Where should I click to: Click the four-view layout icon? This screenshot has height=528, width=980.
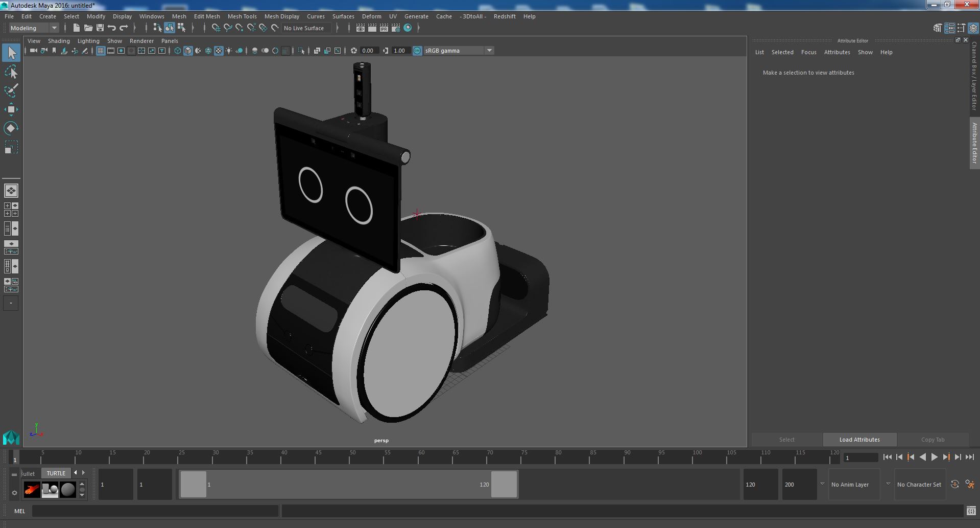click(11, 210)
